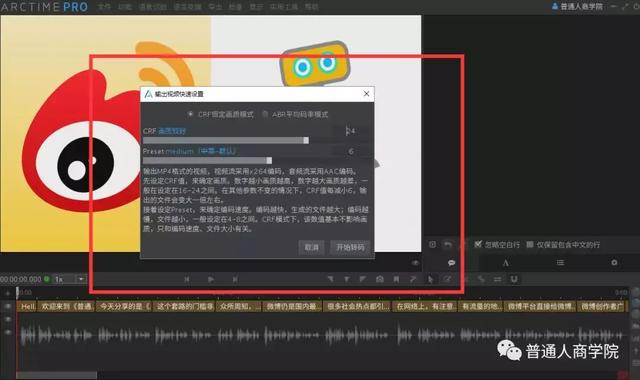The height and width of the screenshot is (380, 640).
Task: Open the gear settings tab in right panel
Action: tap(614, 263)
